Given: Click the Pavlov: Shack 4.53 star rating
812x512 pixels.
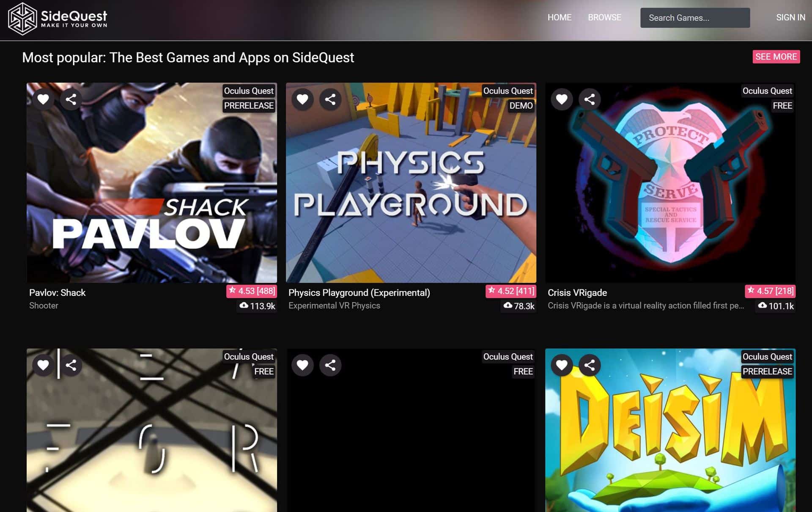Looking at the screenshot, I should [252, 291].
